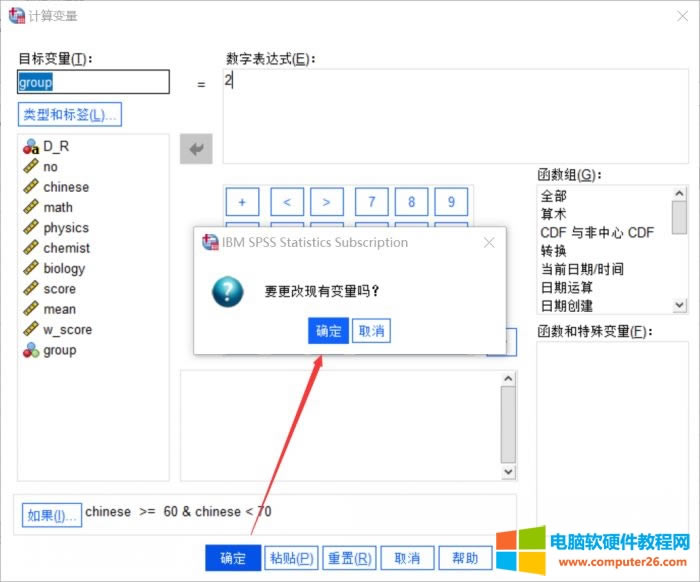Select 算术 in the function group list

pyautogui.click(x=553, y=214)
